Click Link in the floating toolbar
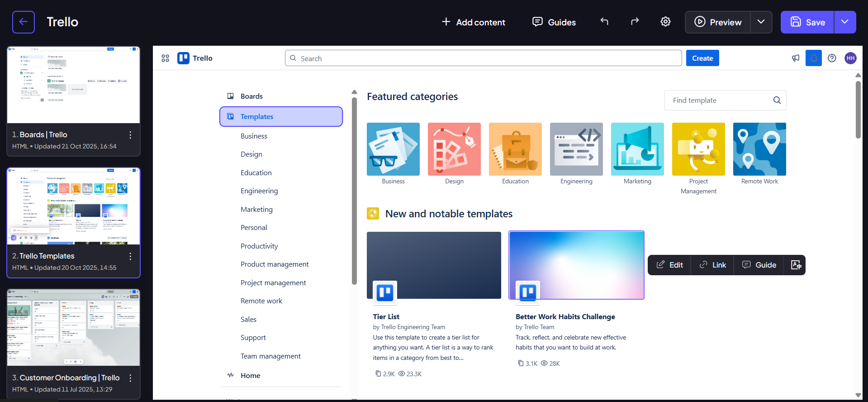This screenshot has width=868, height=402. [x=712, y=265]
